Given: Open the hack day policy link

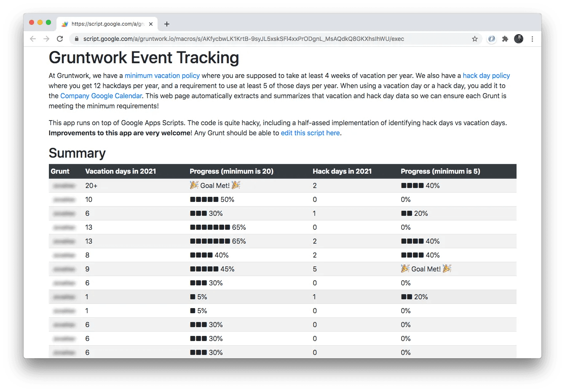Looking at the screenshot, I should pyautogui.click(x=486, y=76).
